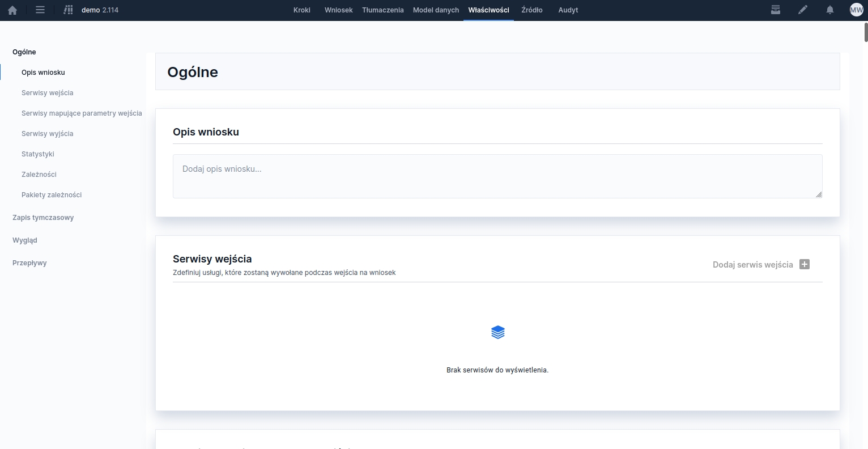The image size is (868, 449).
Task: Expand the Przepływy sidebar section
Action: 29,263
